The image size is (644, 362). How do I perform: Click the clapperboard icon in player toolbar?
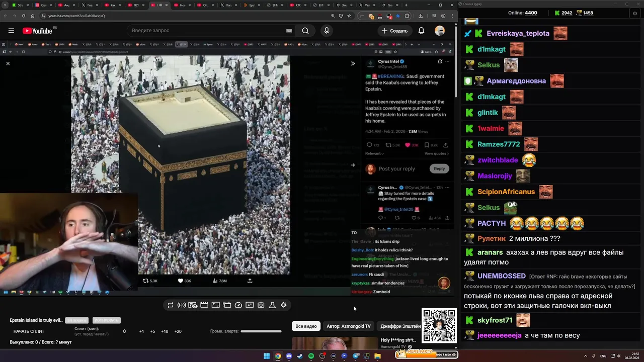pyautogui.click(x=204, y=305)
